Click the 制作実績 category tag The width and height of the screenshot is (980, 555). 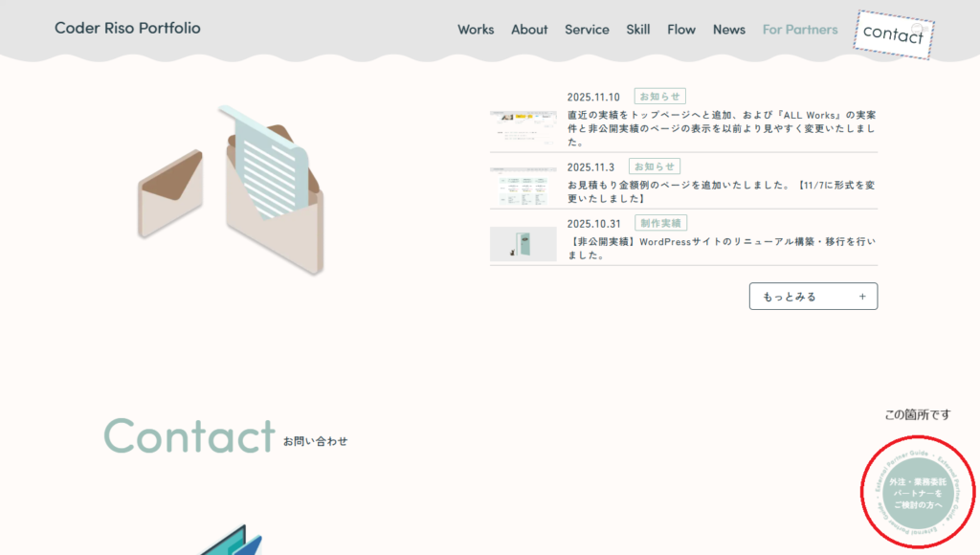[x=659, y=223]
